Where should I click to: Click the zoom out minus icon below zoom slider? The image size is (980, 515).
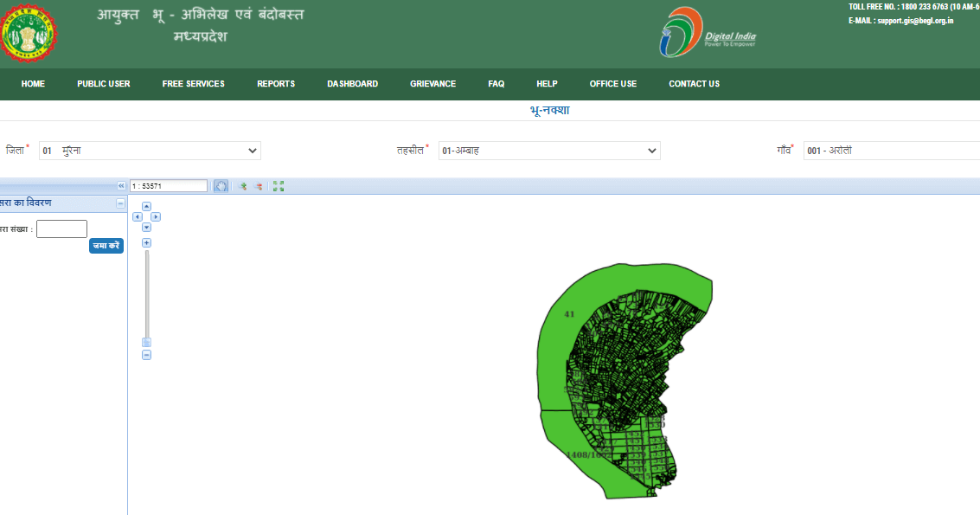[145, 354]
